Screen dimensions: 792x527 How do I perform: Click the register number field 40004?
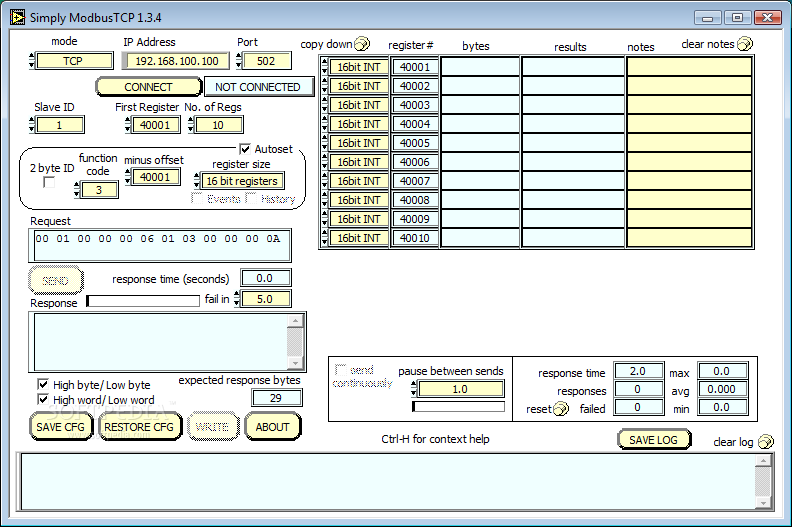point(415,124)
